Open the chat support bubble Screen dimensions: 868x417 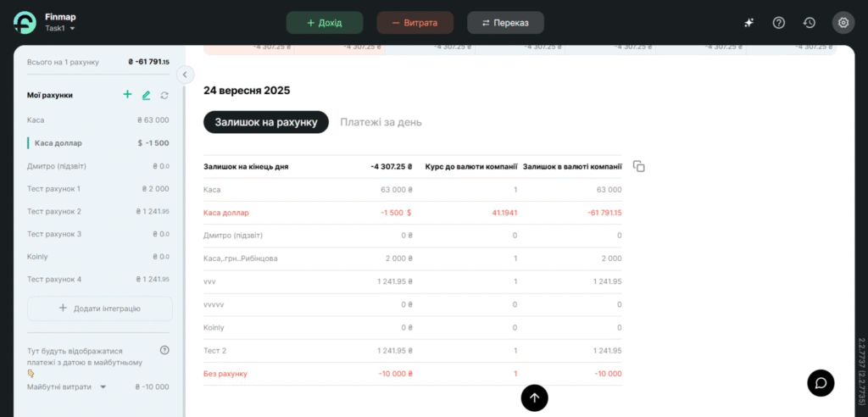click(x=821, y=382)
